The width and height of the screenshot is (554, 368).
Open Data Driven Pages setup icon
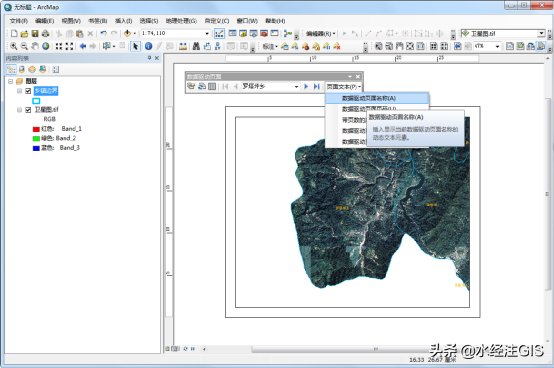(191, 86)
